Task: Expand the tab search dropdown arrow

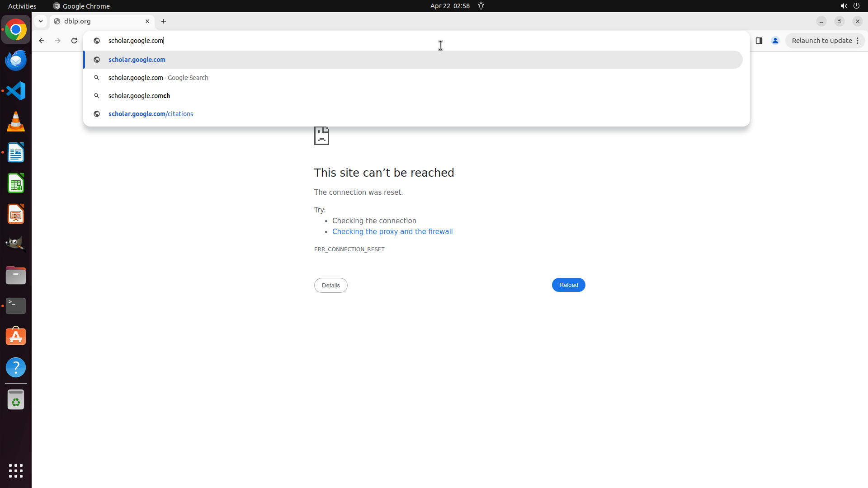Action: pyautogui.click(x=41, y=21)
